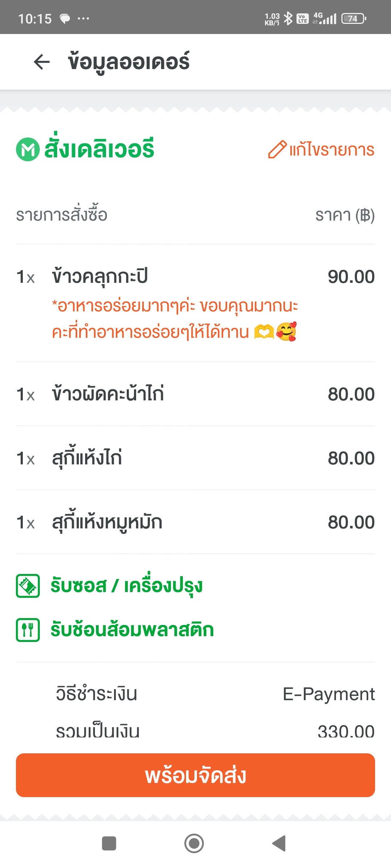
Task: Tap the green M delivery logo icon
Action: (28, 149)
